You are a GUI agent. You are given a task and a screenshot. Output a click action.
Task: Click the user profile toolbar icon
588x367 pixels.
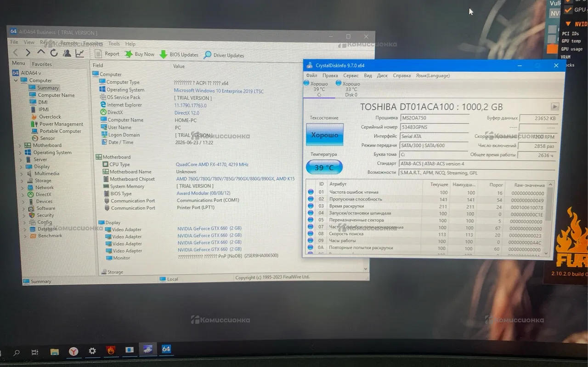(67, 53)
